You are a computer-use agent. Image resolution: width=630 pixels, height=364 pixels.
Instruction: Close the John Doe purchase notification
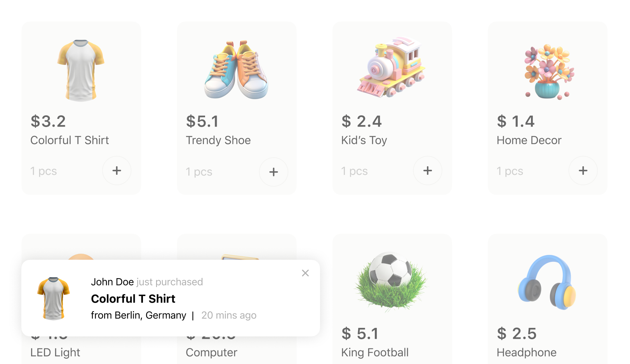(305, 273)
